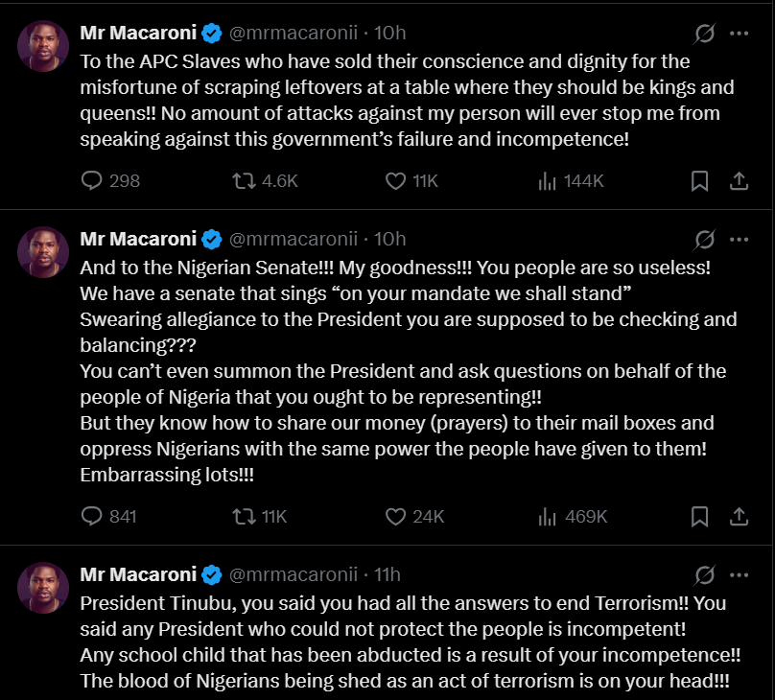This screenshot has width=775, height=700.
Task: Reply to the first APC Slaves post
Action: (x=92, y=180)
